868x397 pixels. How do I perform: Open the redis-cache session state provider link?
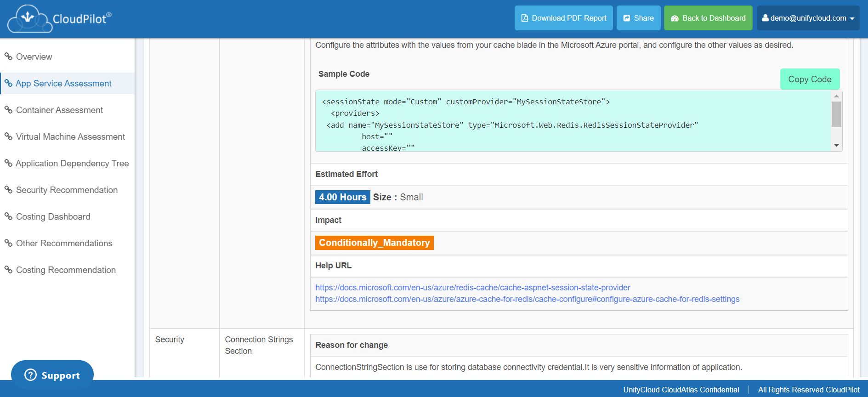coord(473,288)
